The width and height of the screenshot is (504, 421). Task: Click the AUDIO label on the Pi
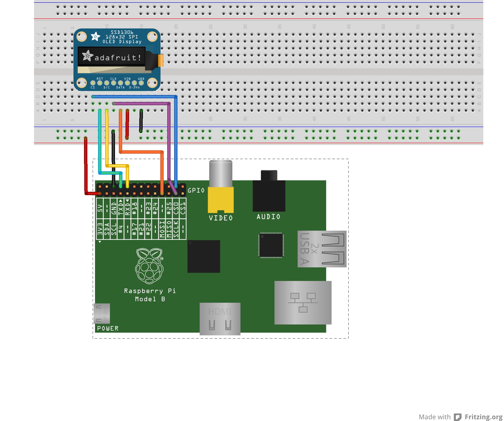pyautogui.click(x=269, y=217)
